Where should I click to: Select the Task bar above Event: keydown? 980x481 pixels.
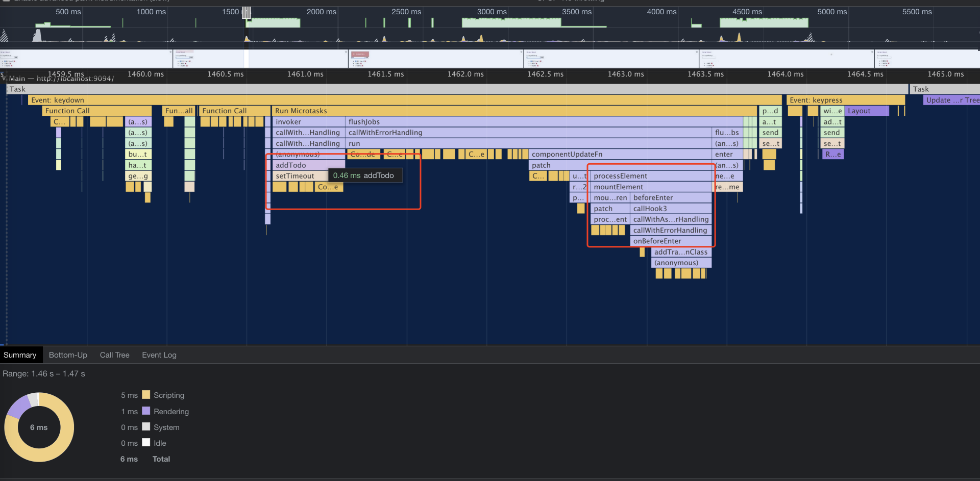[457, 89]
